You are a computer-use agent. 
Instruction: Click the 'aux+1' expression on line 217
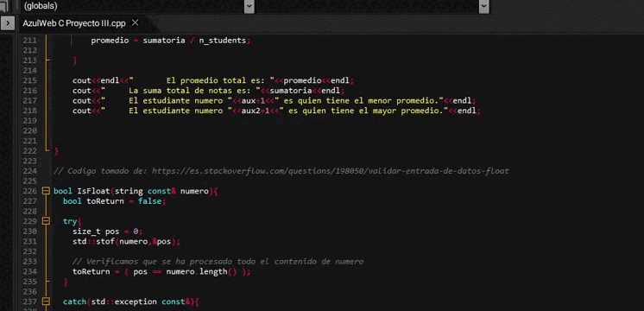(x=253, y=101)
